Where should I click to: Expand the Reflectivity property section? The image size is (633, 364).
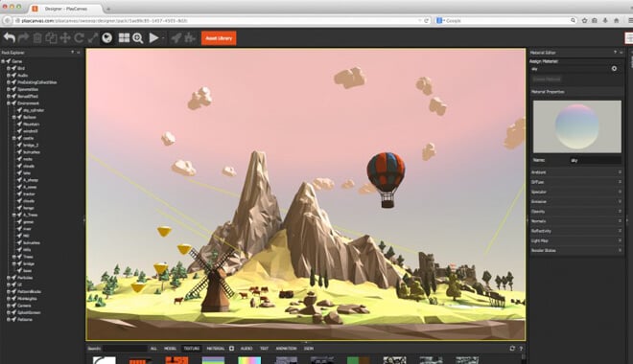click(576, 231)
